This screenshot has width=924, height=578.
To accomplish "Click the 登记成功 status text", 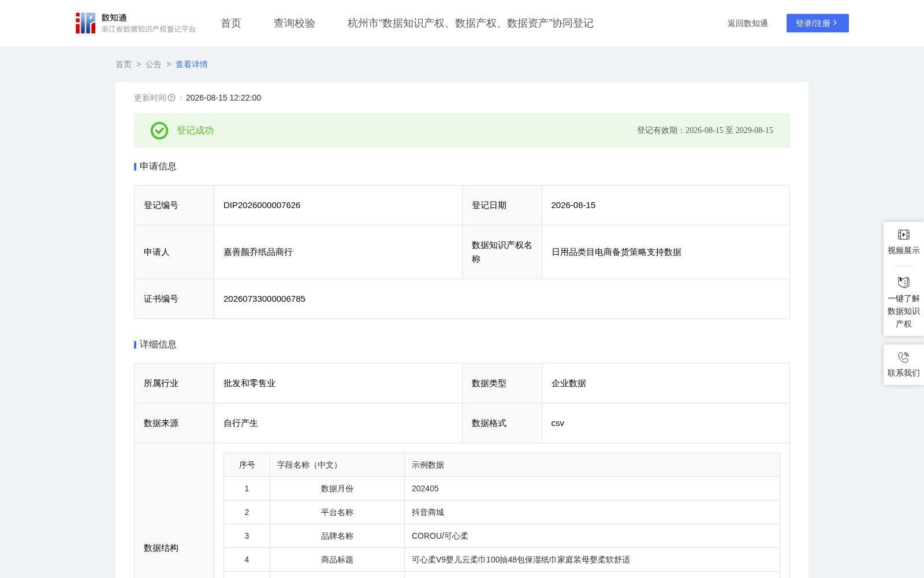I will [195, 131].
